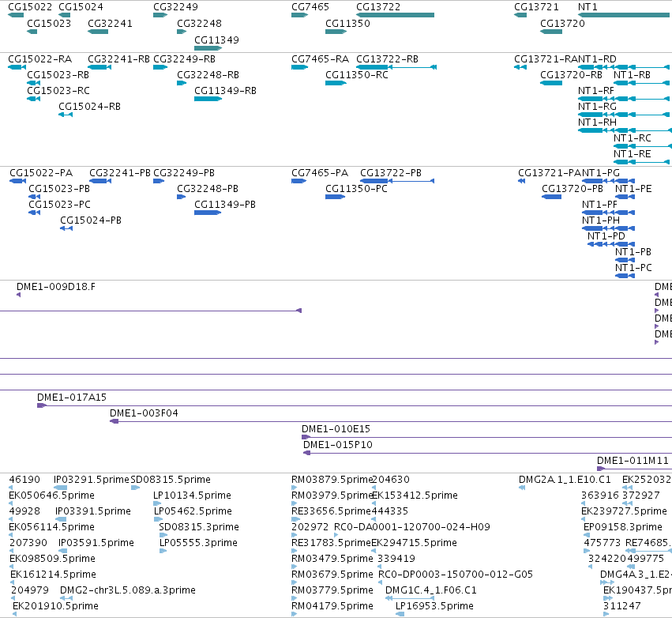
Task: Select protein CG15022-PA
Action: [x=41, y=173]
